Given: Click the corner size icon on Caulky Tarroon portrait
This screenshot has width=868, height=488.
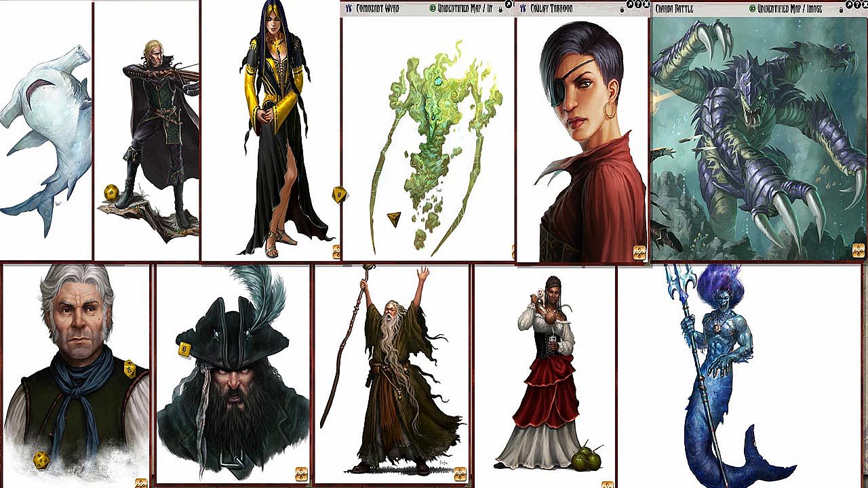Looking at the screenshot, I should coord(639,253).
